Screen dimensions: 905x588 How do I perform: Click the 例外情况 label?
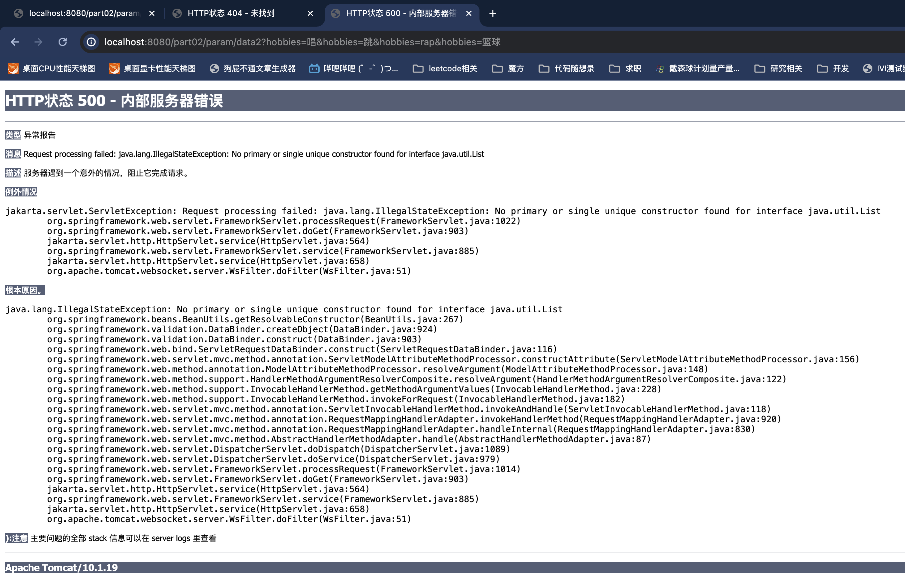(x=21, y=192)
